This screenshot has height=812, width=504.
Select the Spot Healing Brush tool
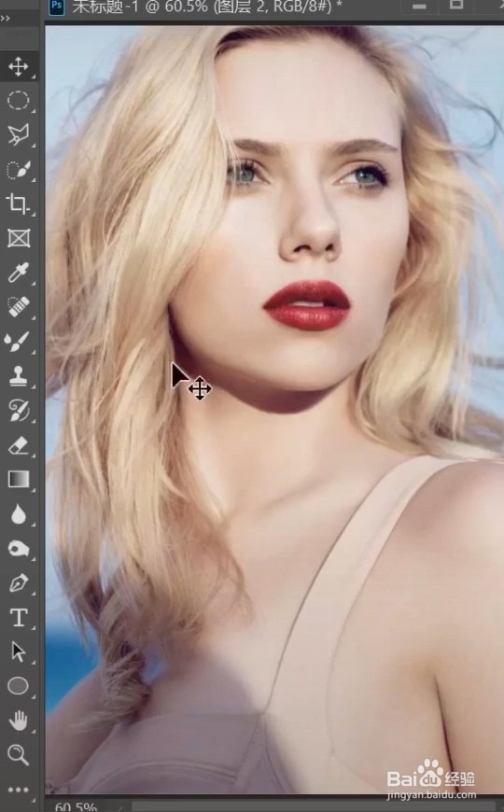pos(18,307)
